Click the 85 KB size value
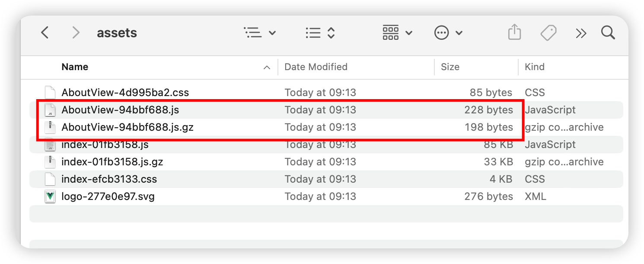 pos(498,145)
